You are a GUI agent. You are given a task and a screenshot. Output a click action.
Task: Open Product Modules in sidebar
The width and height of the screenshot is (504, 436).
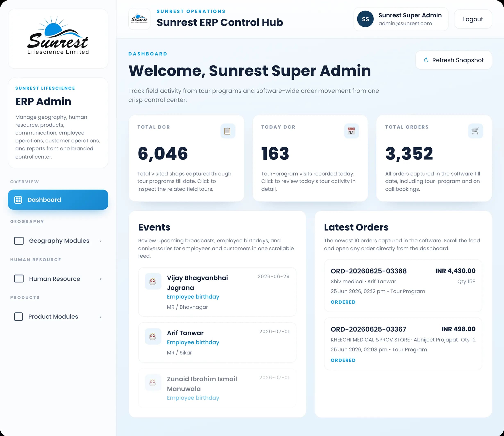pyautogui.click(x=58, y=316)
